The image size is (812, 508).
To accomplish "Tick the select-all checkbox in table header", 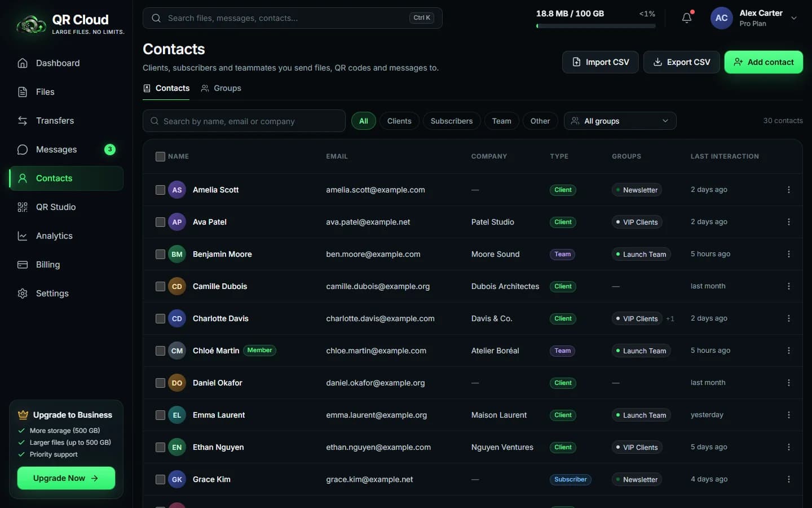I will [x=160, y=156].
